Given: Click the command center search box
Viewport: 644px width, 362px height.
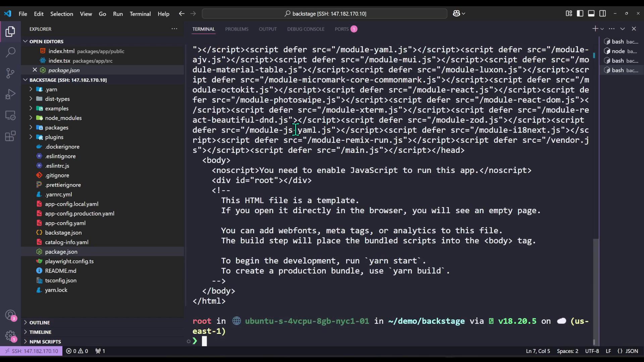Looking at the screenshot, I should 324,14.
